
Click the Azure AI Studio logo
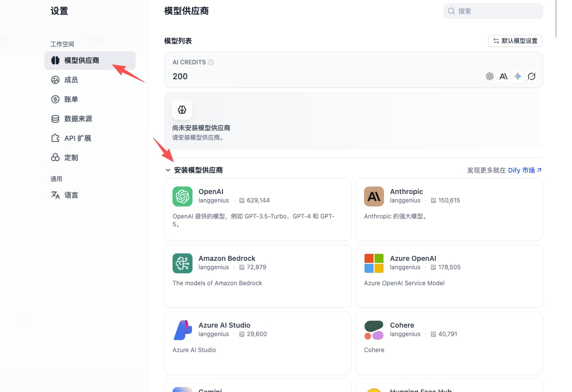(183, 330)
